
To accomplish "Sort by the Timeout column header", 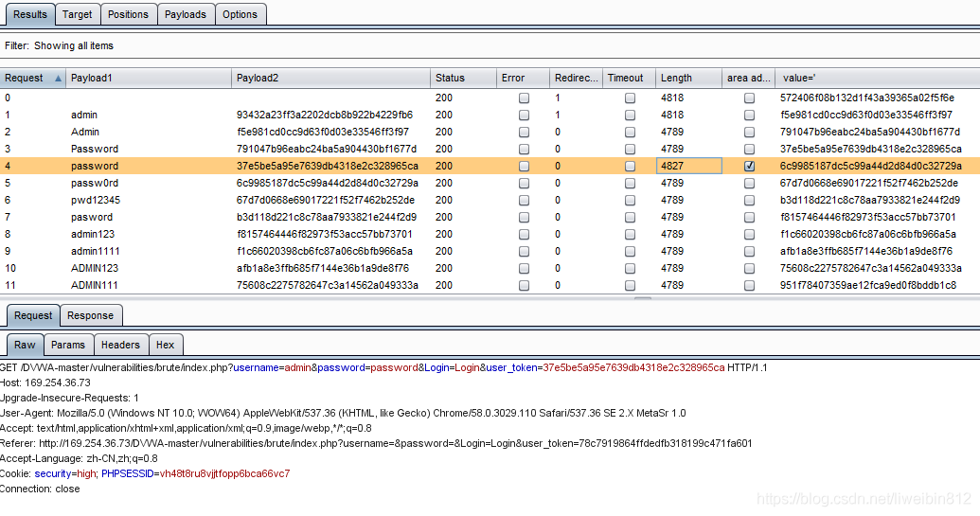I will pyautogui.click(x=629, y=78).
